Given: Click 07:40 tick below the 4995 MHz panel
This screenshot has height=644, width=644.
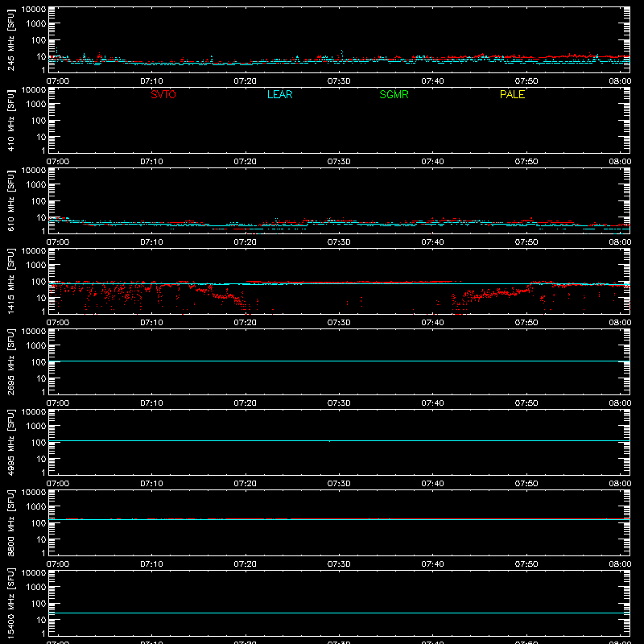Looking at the screenshot, I should tap(432, 484).
